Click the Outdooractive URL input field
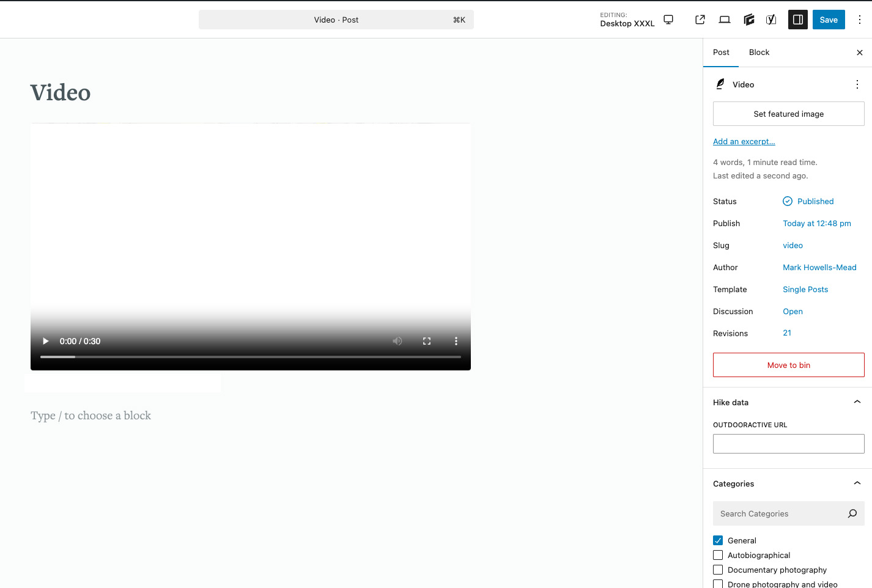872x588 pixels. [x=788, y=444]
